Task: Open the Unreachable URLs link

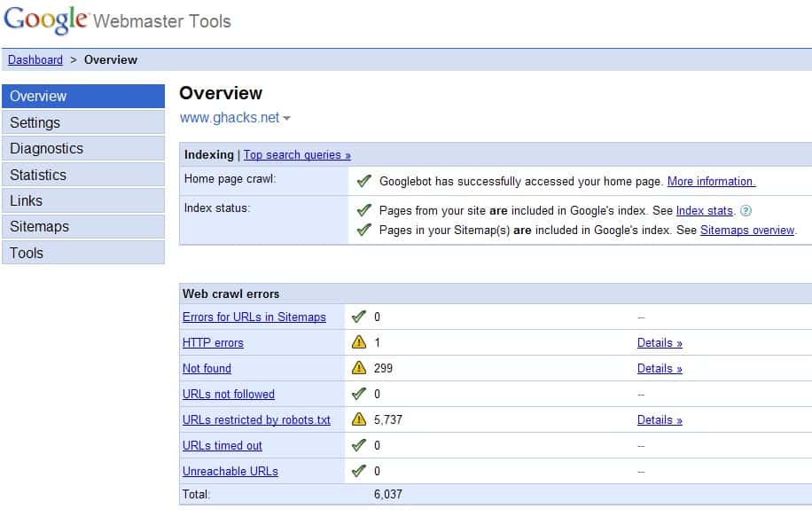Action: tap(230, 472)
